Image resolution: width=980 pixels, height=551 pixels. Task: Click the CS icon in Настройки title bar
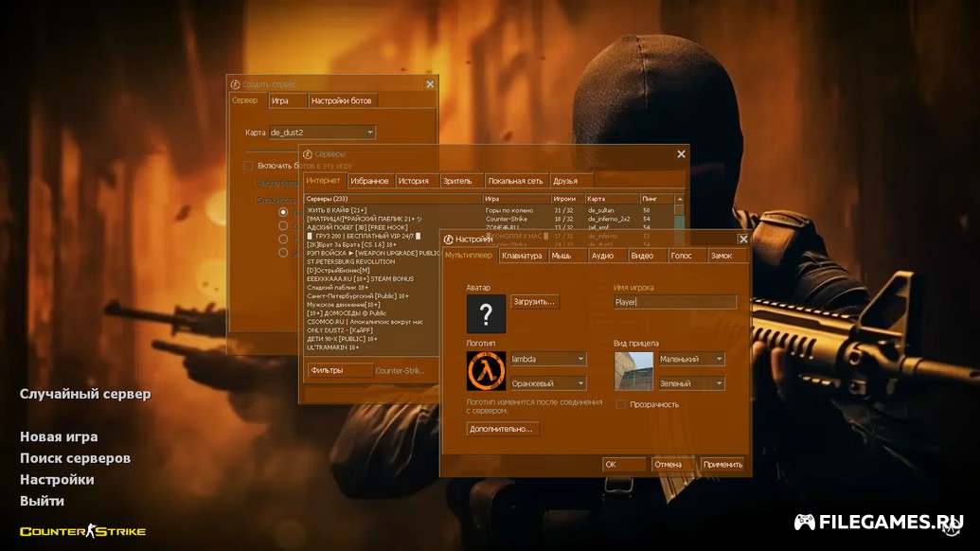(x=448, y=240)
